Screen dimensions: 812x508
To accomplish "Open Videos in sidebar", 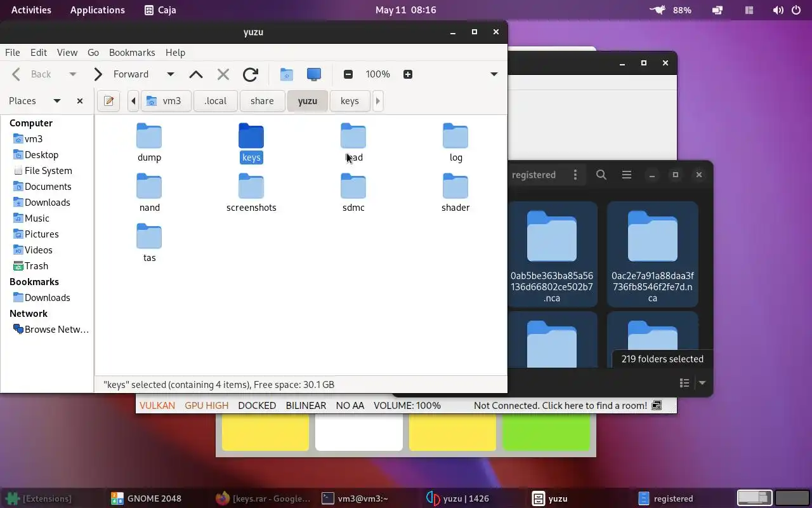I will click(38, 250).
